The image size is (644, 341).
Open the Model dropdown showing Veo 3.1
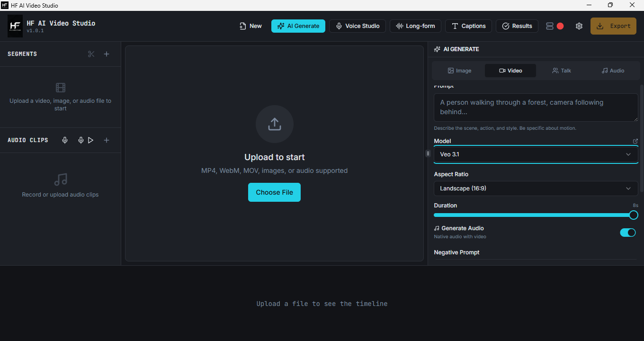[536, 154]
